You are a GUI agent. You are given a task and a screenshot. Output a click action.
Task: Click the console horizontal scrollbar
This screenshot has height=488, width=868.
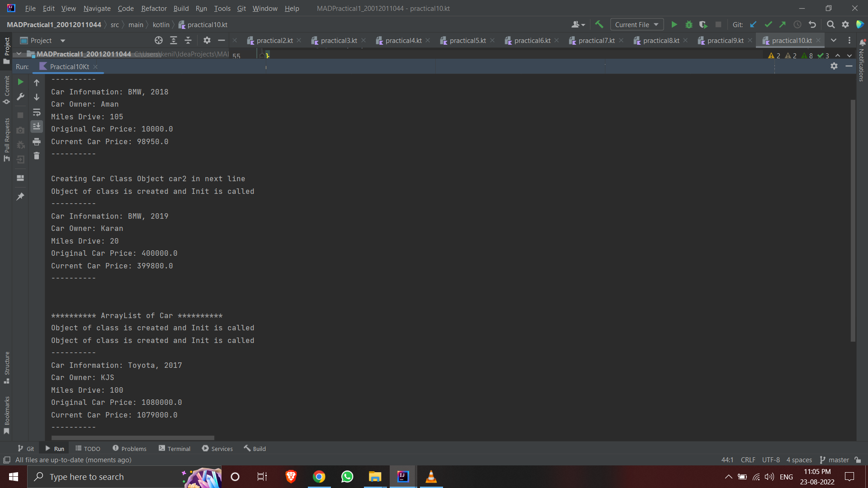pos(133,438)
